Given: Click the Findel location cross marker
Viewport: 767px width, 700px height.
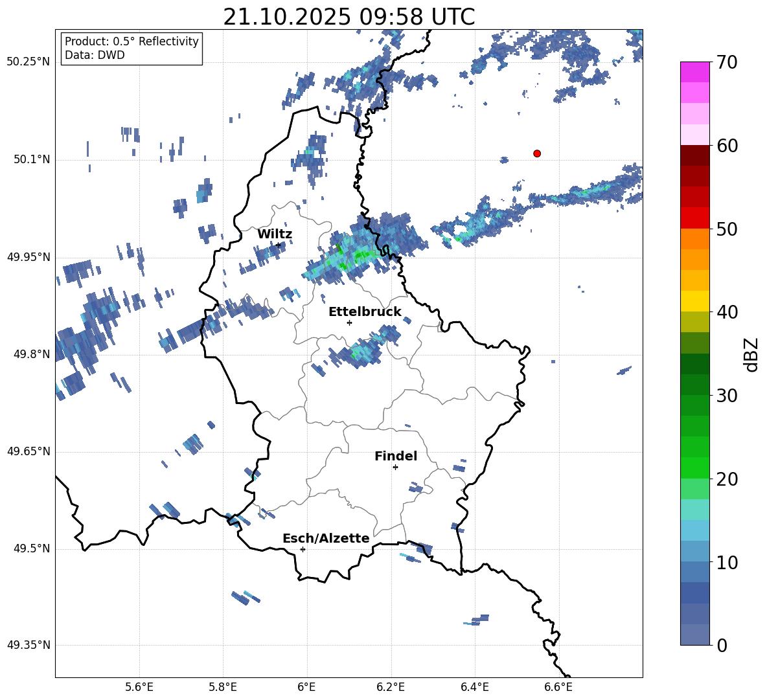Looking at the screenshot, I should 395,468.
